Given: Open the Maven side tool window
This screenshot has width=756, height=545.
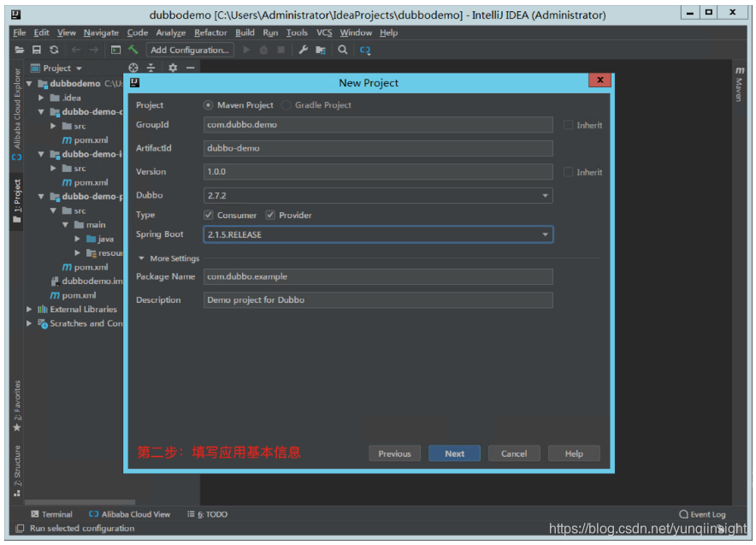Looking at the screenshot, I should (x=739, y=84).
